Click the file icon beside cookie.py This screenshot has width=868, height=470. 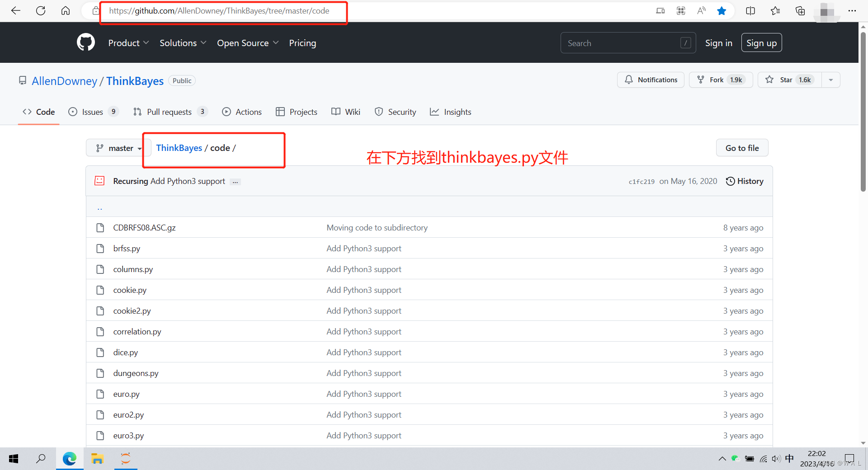tap(100, 290)
